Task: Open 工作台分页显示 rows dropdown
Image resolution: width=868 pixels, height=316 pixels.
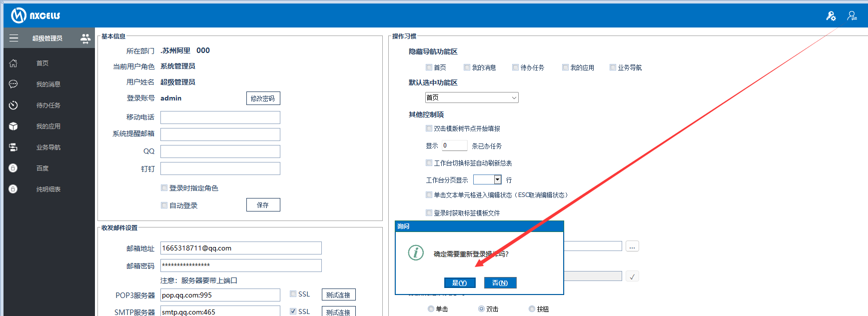Action: coord(497,179)
